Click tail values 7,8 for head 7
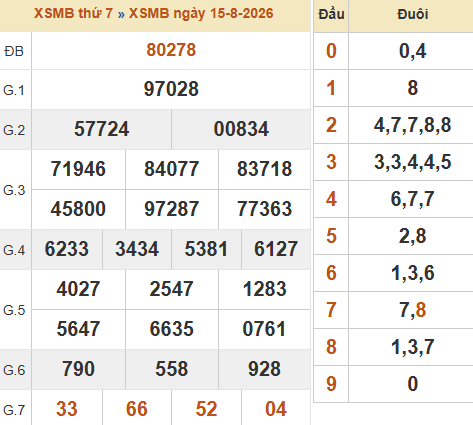The image size is (473, 425). pos(413,310)
